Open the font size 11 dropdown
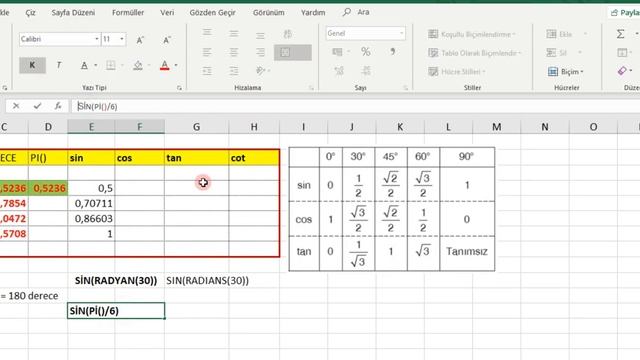Screen dimensions: 640x360 coord(122,39)
